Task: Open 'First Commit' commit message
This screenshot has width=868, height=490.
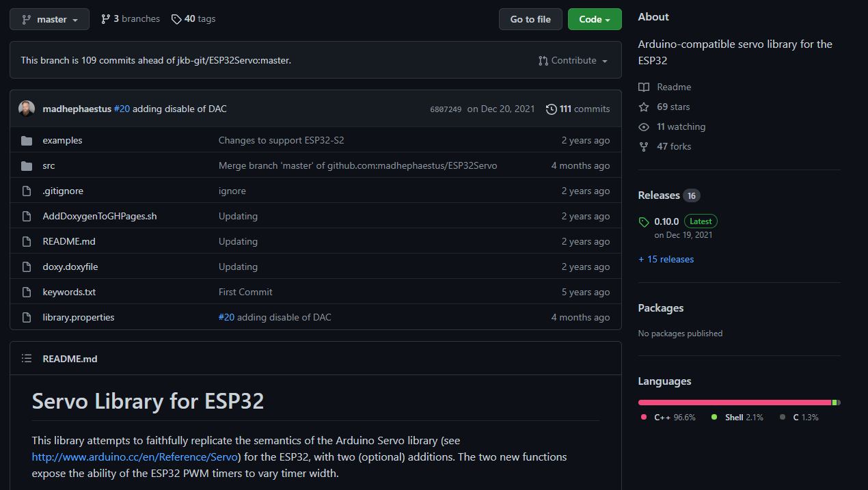Action: (245, 292)
